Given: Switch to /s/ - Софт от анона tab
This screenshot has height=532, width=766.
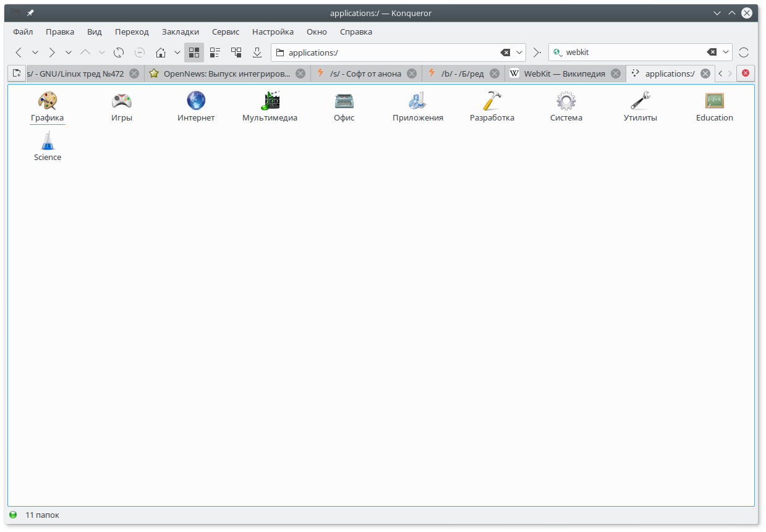Looking at the screenshot, I should [x=365, y=74].
